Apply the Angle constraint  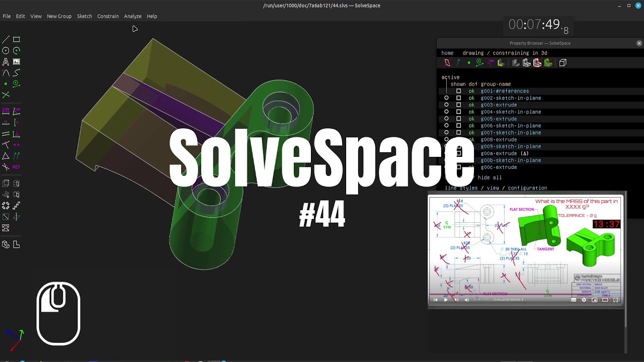(17, 111)
